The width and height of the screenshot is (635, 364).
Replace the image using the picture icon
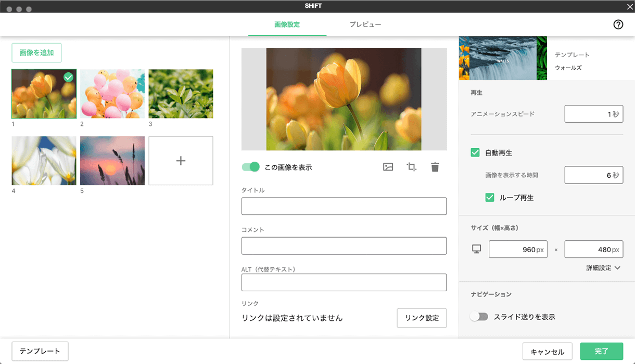[x=387, y=167]
